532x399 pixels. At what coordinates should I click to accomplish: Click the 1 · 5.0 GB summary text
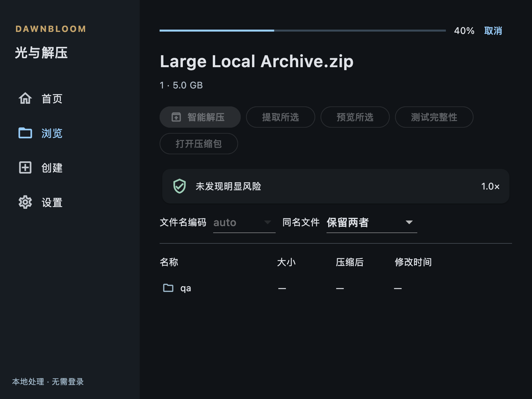(181, 85)
